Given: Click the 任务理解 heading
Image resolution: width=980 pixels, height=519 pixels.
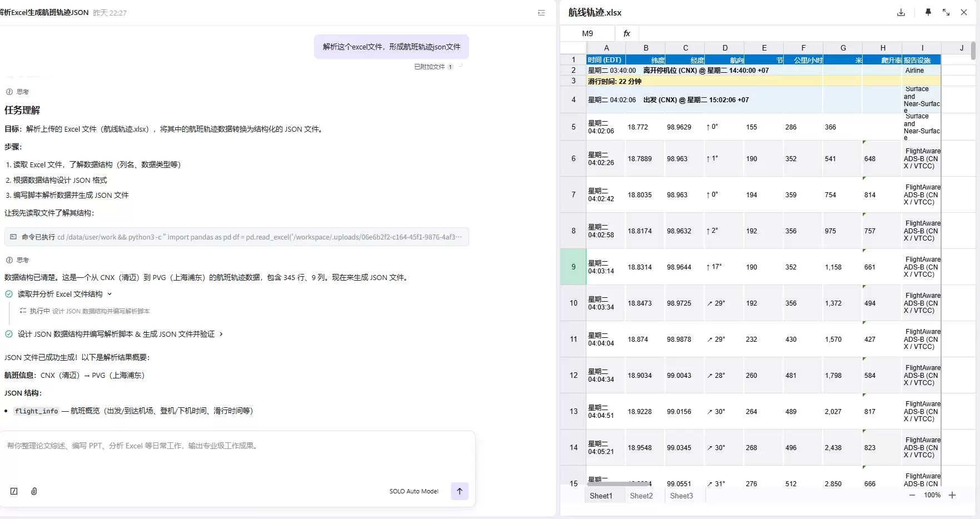Looking at the screenshot, I should tap(22, 110).
